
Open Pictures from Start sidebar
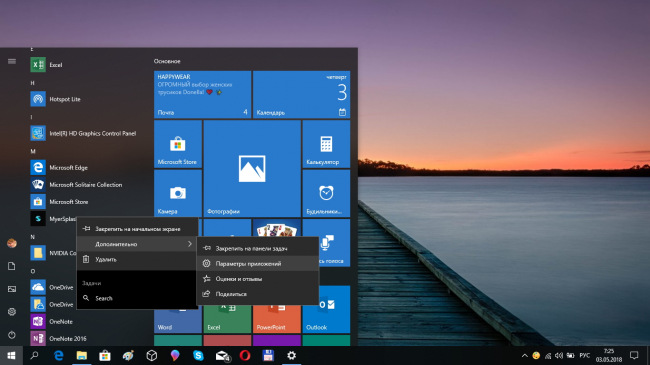click(12, 289)
